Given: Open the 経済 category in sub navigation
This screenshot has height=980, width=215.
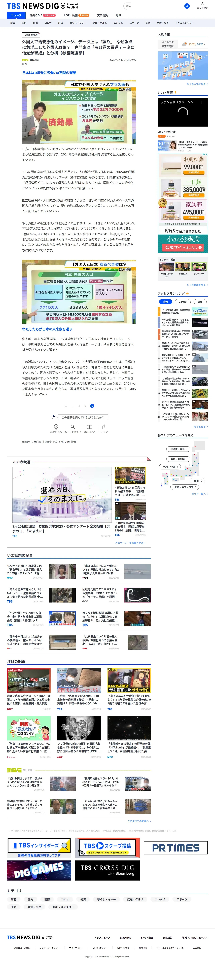Looking at the screenshot, I should tap(60, 23).
